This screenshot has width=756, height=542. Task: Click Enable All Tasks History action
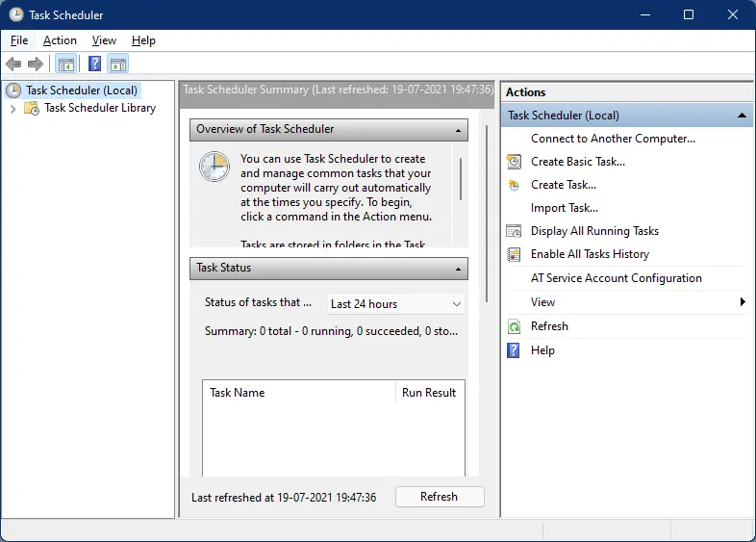coord(590,254)
